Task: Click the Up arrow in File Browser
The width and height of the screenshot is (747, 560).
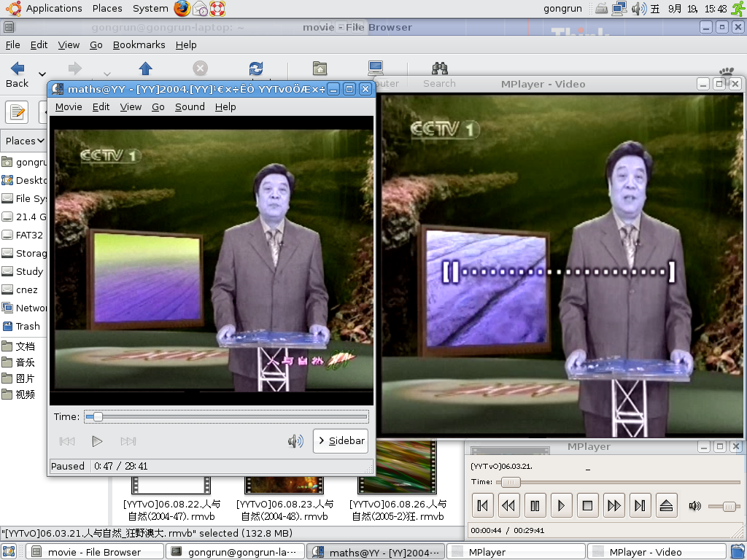Action: point(145,69)
